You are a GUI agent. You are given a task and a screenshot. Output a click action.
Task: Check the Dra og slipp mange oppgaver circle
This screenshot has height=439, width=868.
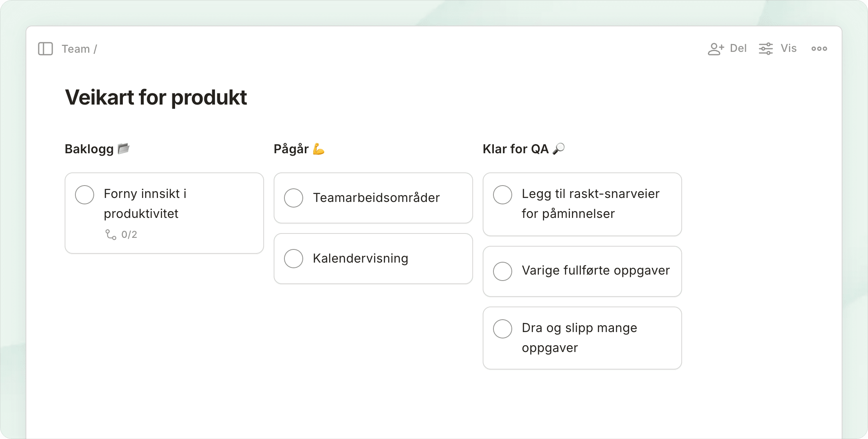503,329
